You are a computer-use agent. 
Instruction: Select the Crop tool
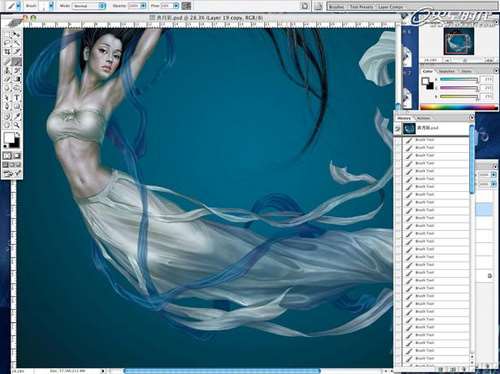tap(7, 51)
